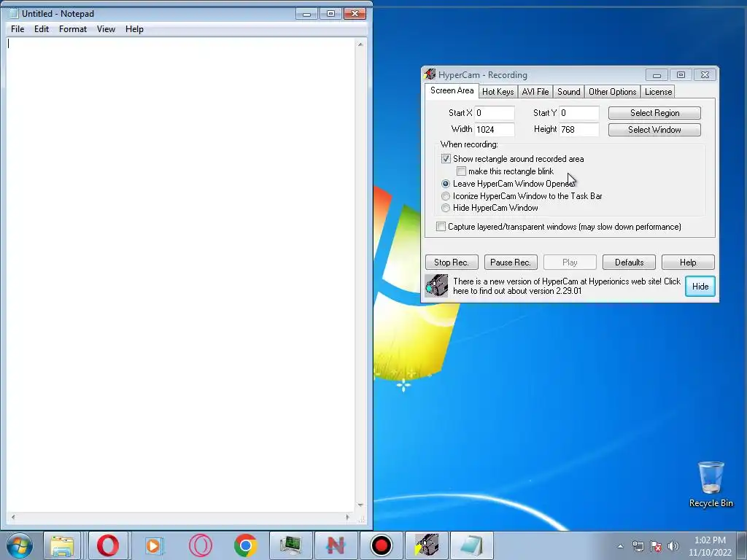Viewport: 747px width, 560px height.
Task: Click the Defaults button
Action: tap(629, 262)
